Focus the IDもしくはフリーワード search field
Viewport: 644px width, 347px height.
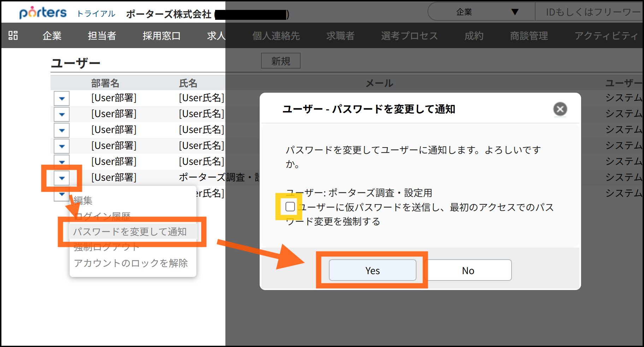point(589,12)
